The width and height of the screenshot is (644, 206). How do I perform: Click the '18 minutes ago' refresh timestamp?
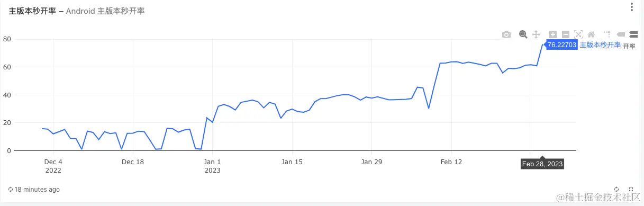point(33,189)
